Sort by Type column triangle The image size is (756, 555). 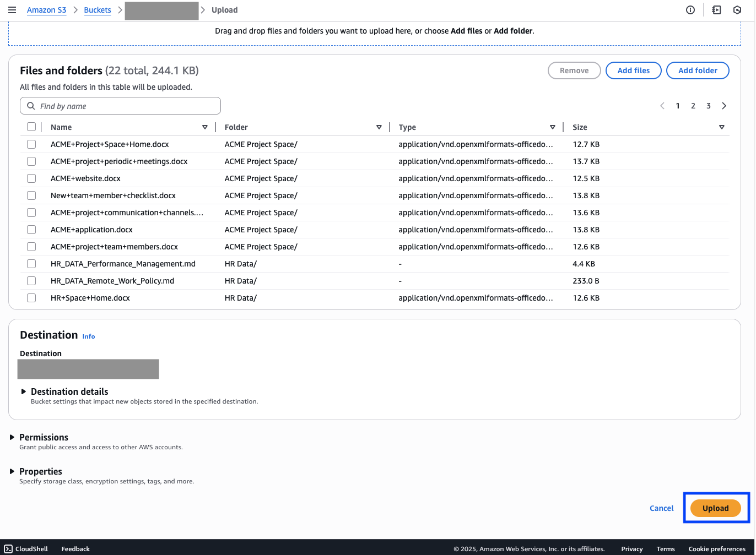coord(553,127)
